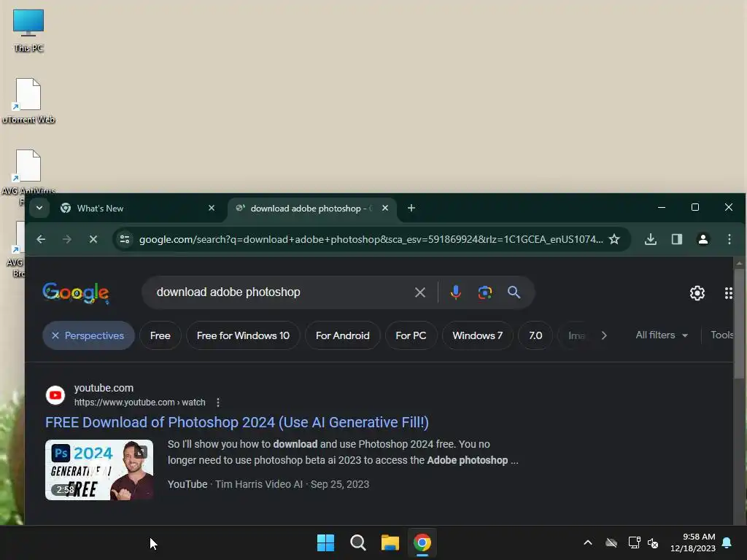Open Windows taskbar search
The width and height of the screenshot is (747, 560).
point(357,542)
